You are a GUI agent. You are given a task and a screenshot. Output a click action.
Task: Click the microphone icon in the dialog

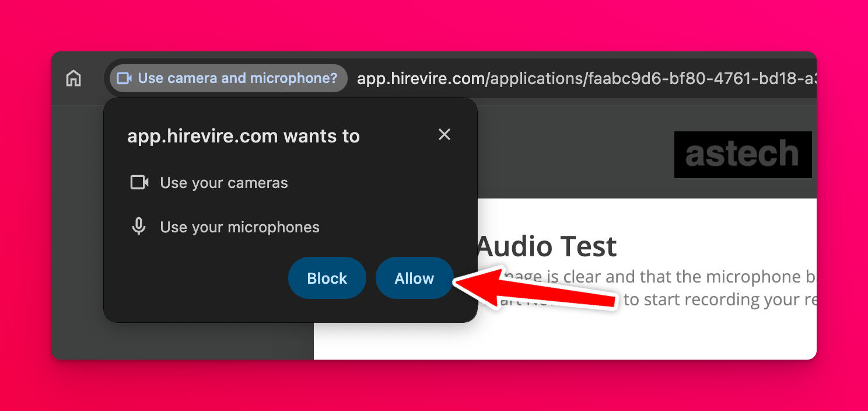(x=139, y=227)
